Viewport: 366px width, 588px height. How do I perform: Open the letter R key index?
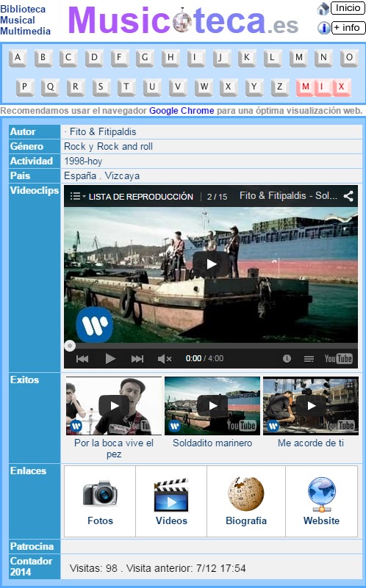pyautogui.click(x=76, y=87)
